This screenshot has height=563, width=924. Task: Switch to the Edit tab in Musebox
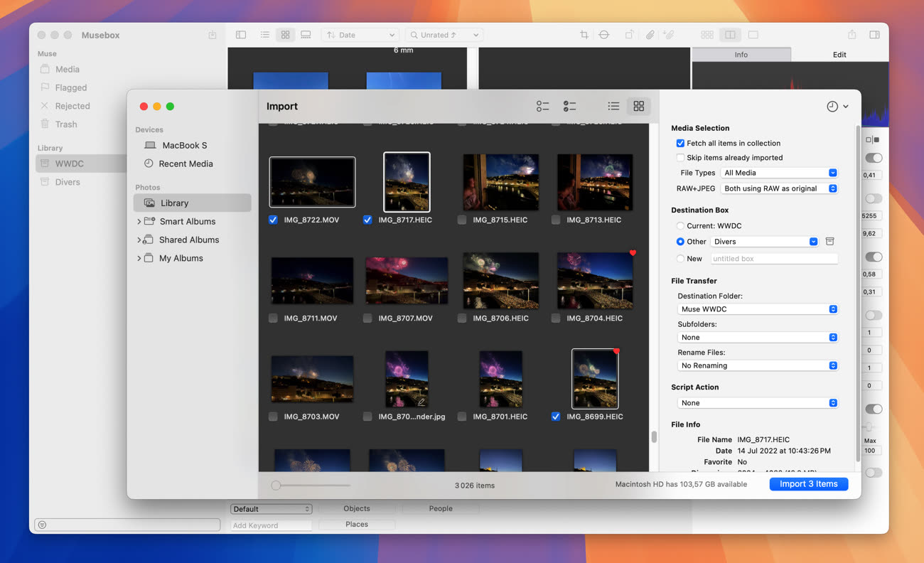(839, 55)
